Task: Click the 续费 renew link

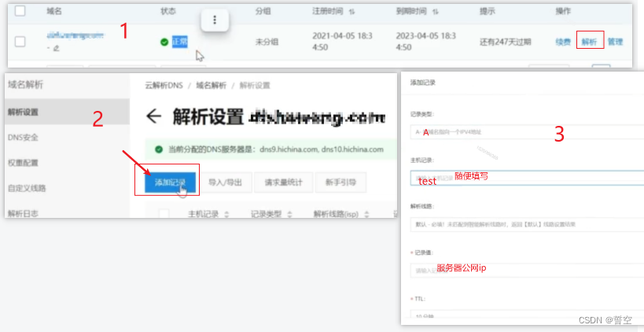Action: coord(563,42)
